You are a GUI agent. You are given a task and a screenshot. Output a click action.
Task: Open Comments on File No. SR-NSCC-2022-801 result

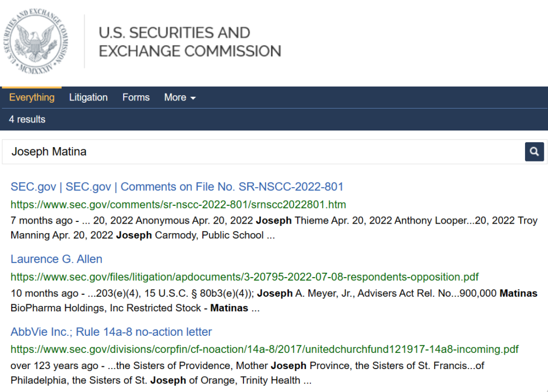coord(177,187)
